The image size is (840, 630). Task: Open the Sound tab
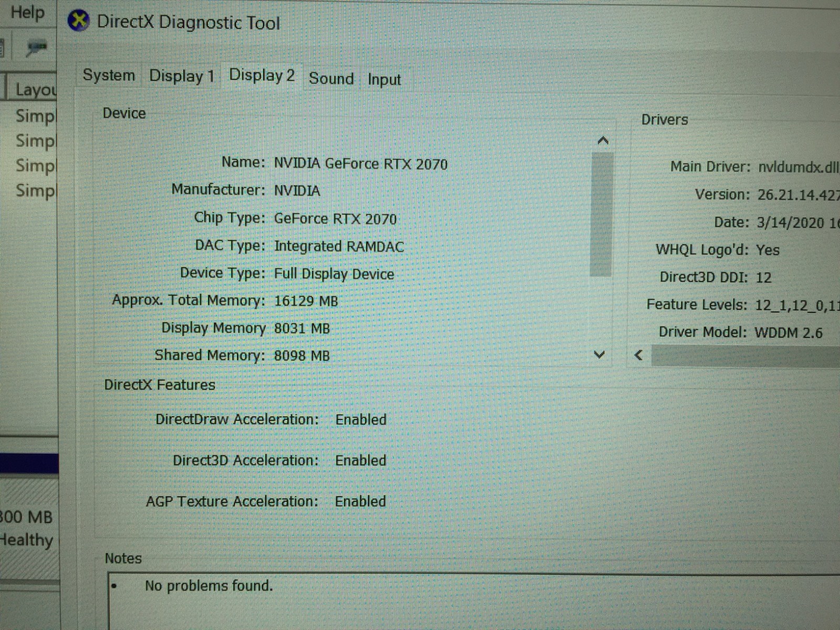331,79
